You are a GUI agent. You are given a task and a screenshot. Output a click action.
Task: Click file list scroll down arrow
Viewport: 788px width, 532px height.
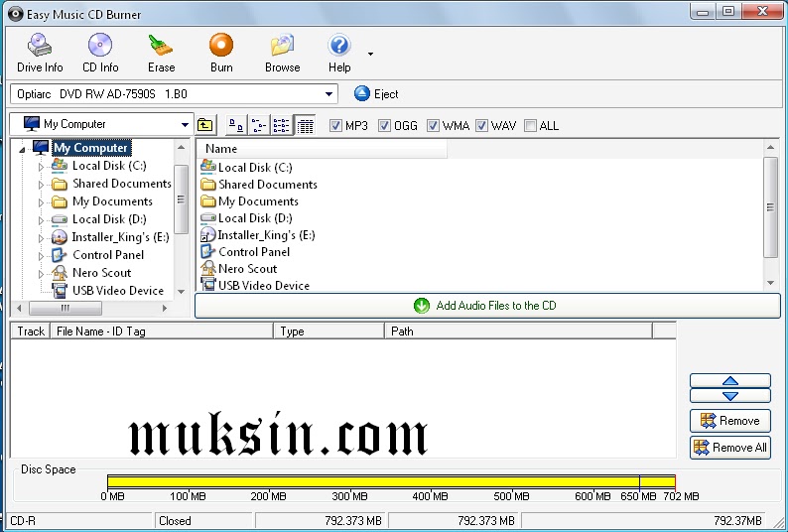click(x=770, y=283)
